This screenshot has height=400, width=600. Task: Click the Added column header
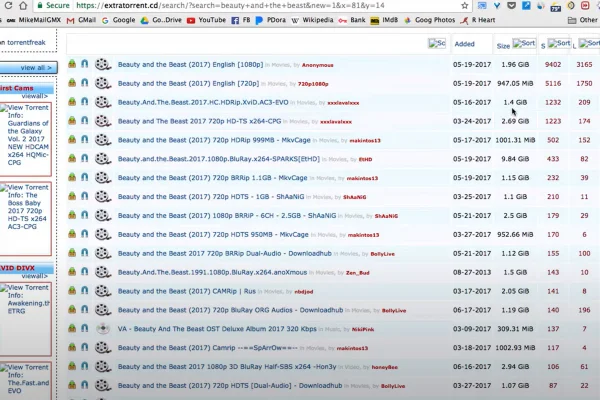[x=465, y=44]
